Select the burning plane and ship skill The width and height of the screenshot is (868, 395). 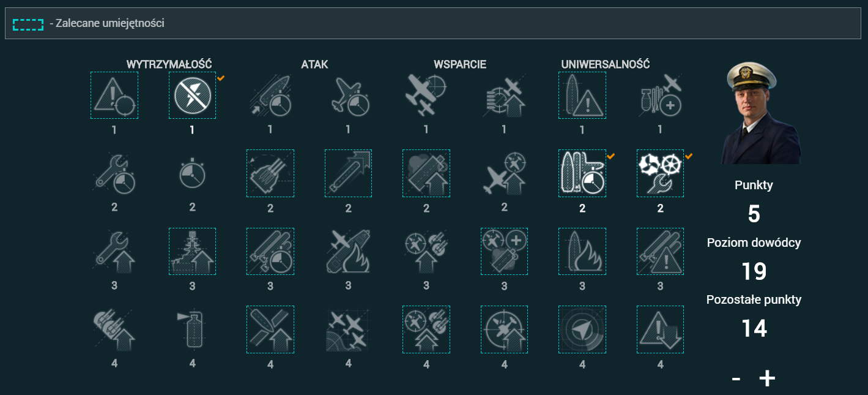coord(348,252)
